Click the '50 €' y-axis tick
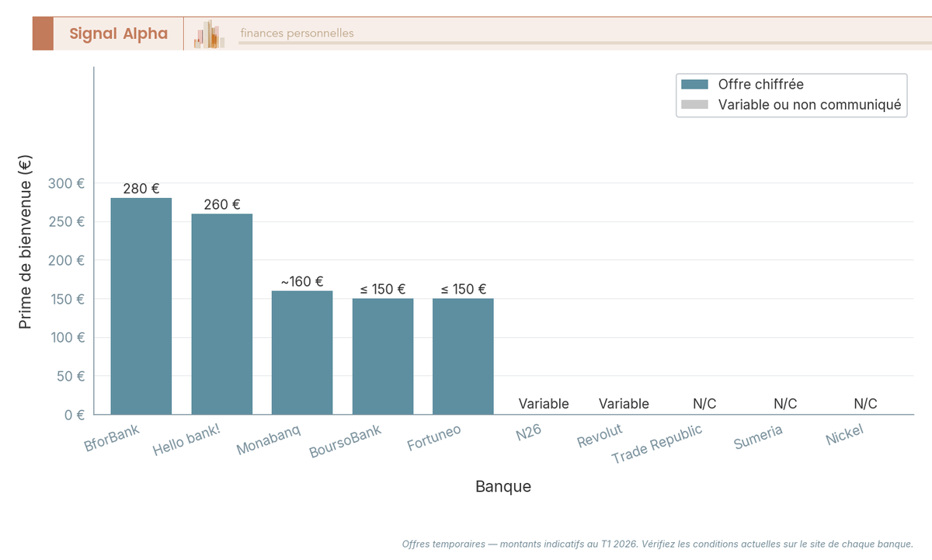The width and height of the screenshot is (932, 560). coord(70,376)
